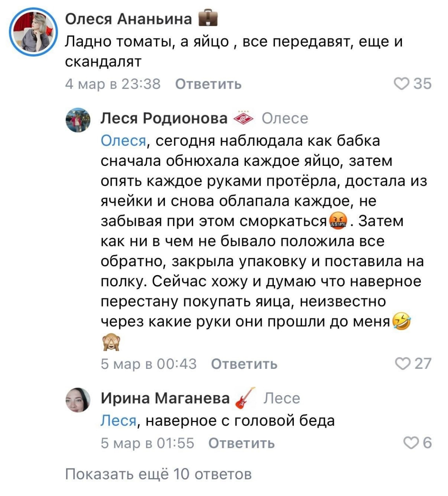Click the see-no-evil monkey emoji
The height and width of the screenshot is (496, 448).
point(111,342)
